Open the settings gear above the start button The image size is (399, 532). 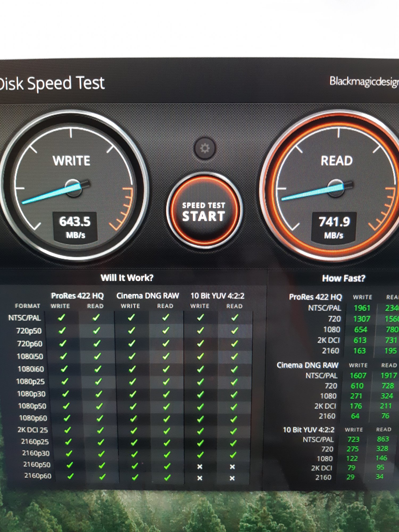point(205,148)
